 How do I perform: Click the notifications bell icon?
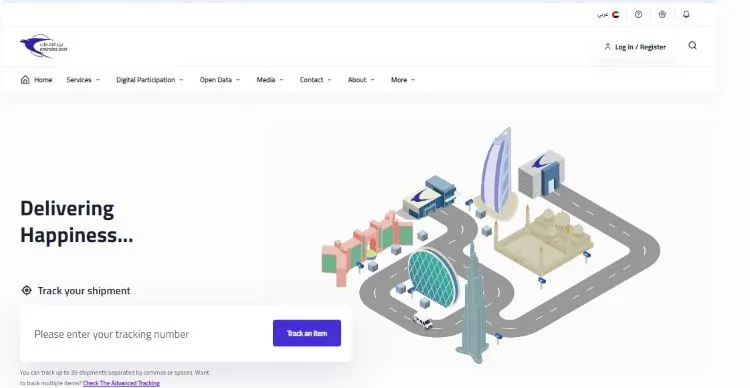(x=686, y=14)
